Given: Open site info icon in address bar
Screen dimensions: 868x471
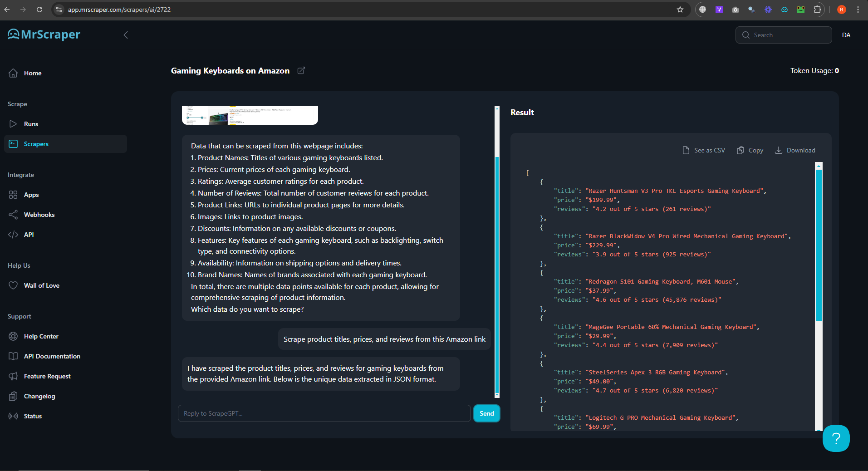Looking at the screenshot, I should pos(59,10).
